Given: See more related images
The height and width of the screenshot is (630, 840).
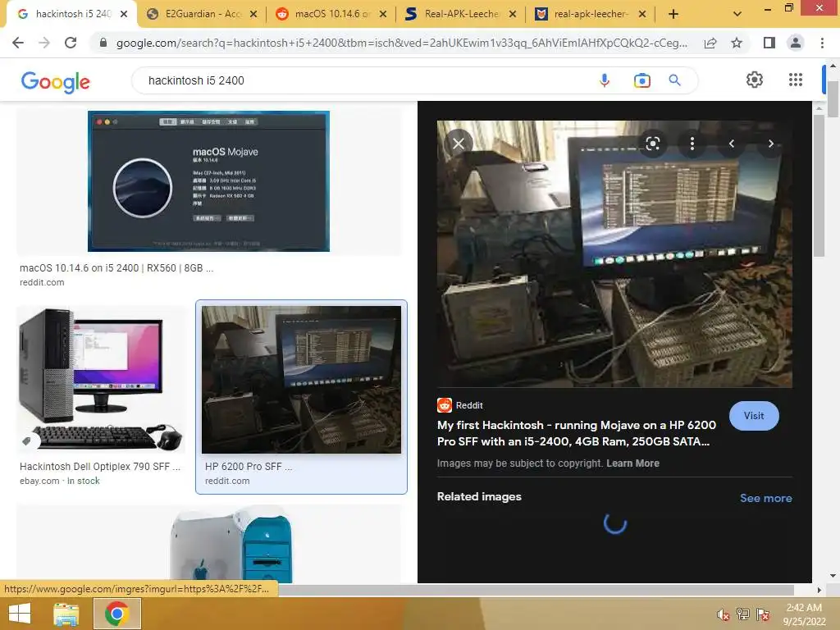Looking at the screenshot, I should pyautogui.click(x=765, y=498).
